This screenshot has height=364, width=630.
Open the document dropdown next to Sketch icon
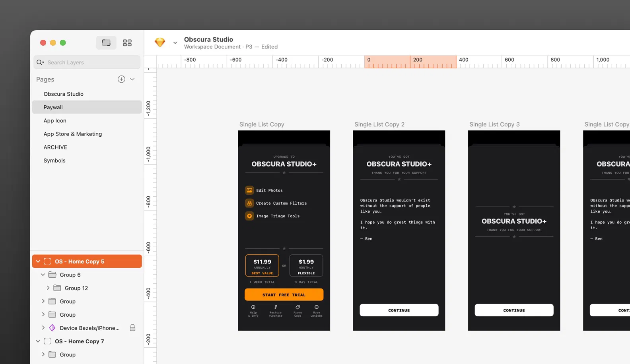175,43
